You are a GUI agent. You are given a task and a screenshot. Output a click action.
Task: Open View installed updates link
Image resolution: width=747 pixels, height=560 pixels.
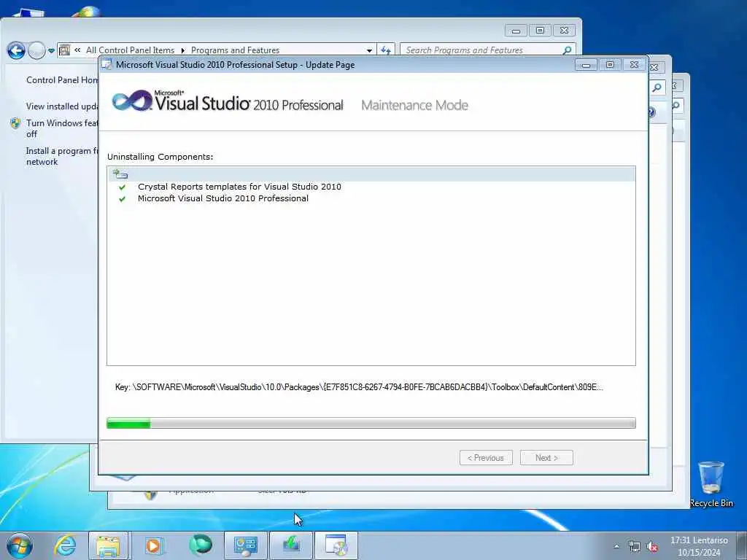pos(62,106)
